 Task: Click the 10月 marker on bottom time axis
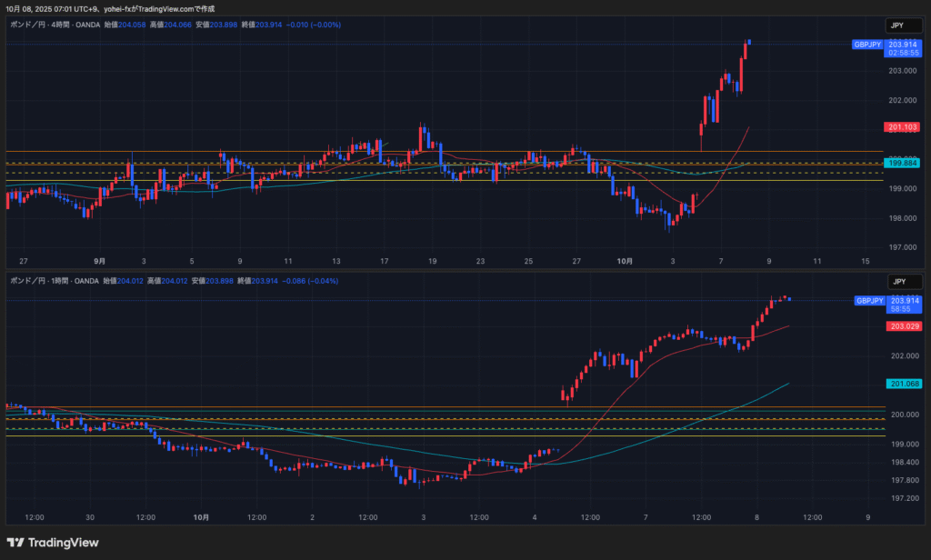[202, 517]
